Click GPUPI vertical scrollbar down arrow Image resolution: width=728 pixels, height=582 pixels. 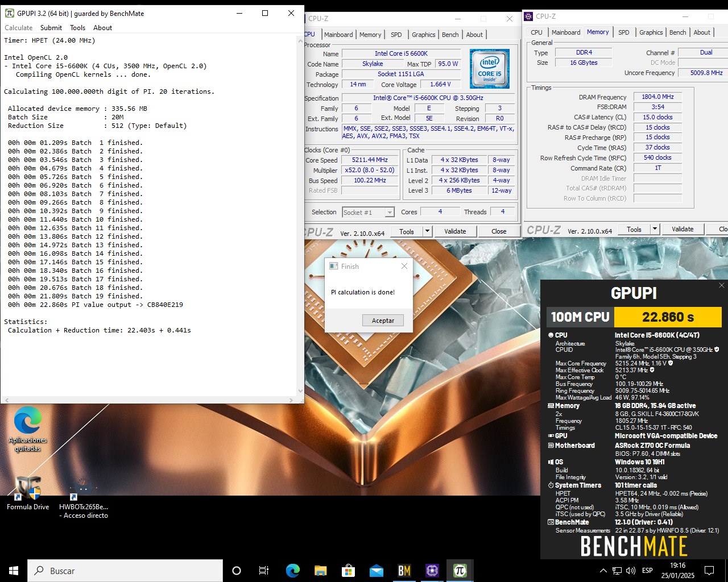click(x=300, y=391)
